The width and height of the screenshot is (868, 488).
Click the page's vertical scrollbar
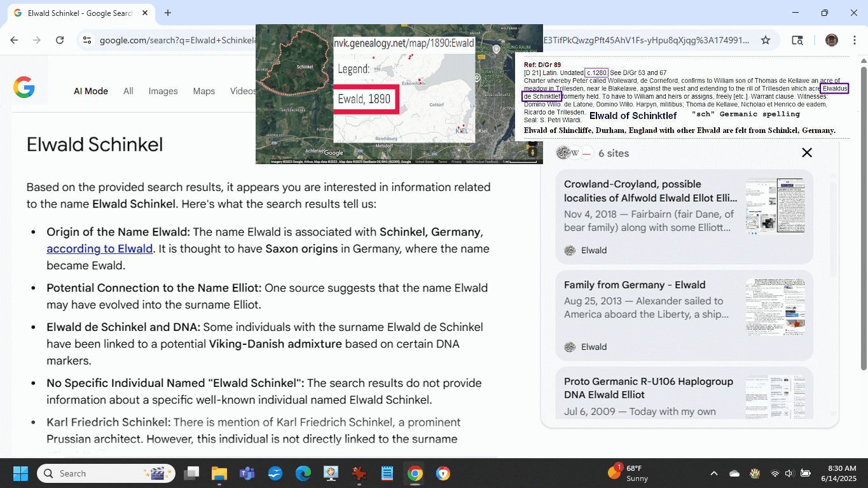click(x=863, y=216)
